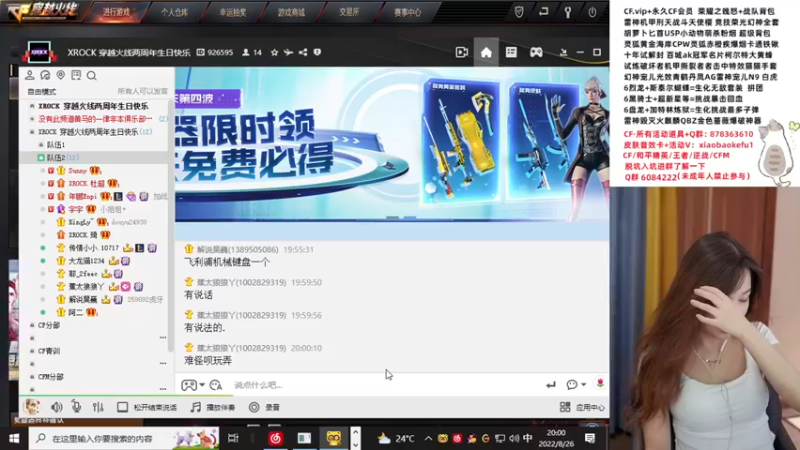This screenshot has width=800, height=450.
Task: Open the bulletin board icon above channel list
Action: point(76,76)
